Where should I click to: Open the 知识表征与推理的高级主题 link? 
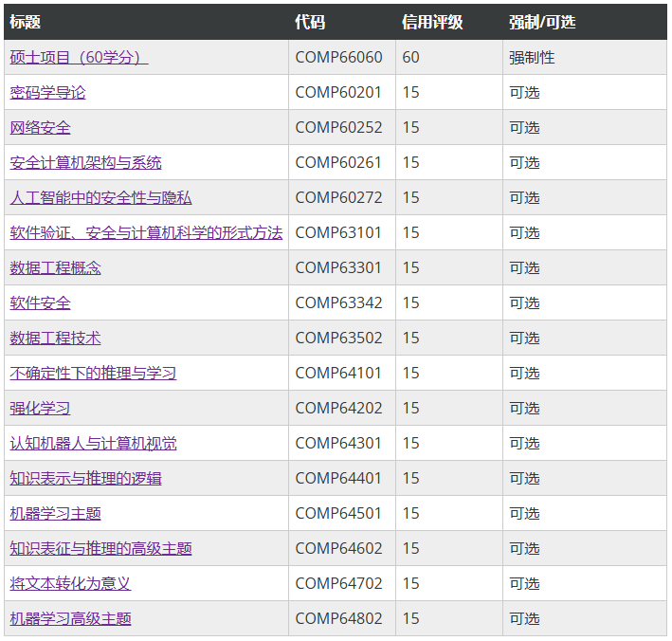(100, 548)
